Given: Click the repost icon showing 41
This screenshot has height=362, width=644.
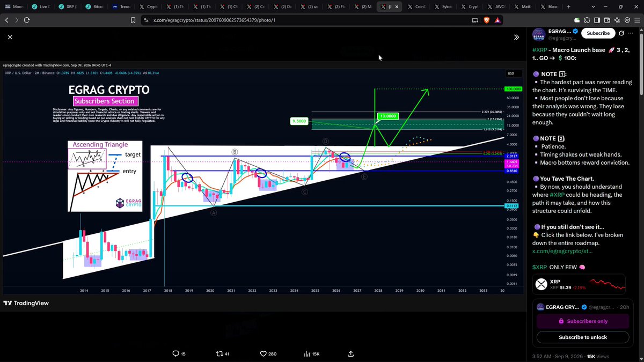Looking at the screenshot, I should click(x=222, y=353).
